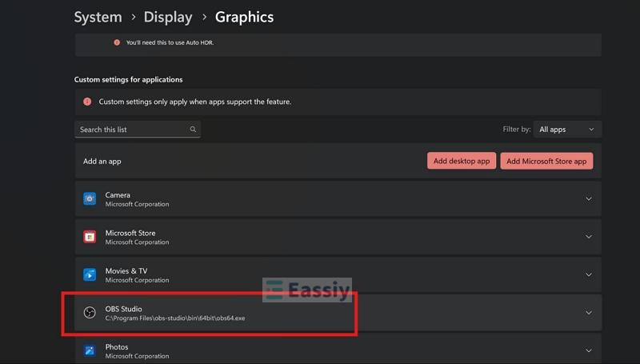
Task: Click the Camera app label
Action: click(118, 195)
